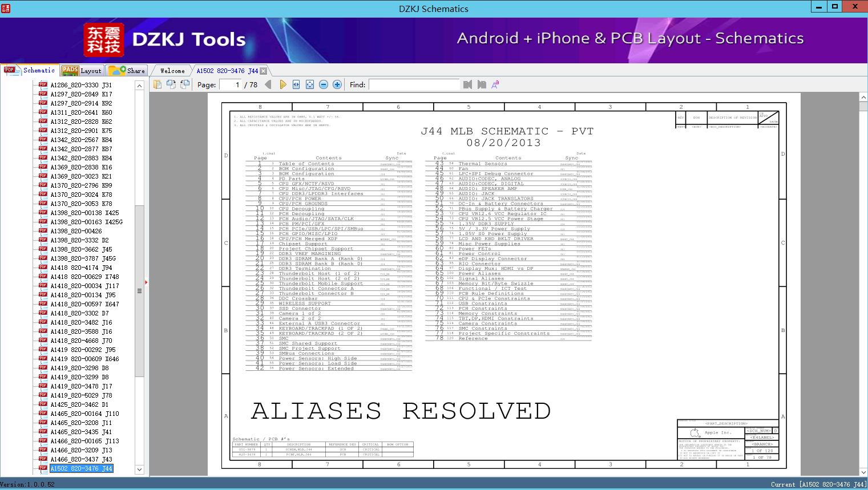This screenshot has height=490, width=868.
Task: Switch to the PADS Layout tab
Action: tap(82, 70)
